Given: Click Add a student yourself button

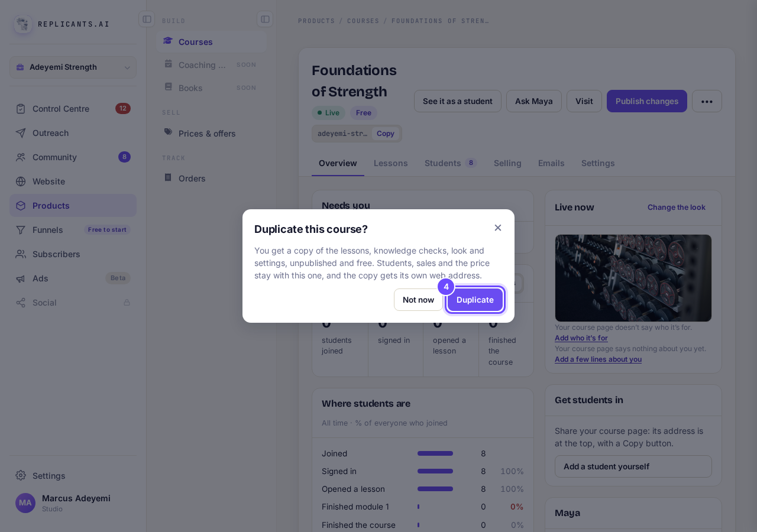Looking at the screenshot, I should (x=633, y=466).
